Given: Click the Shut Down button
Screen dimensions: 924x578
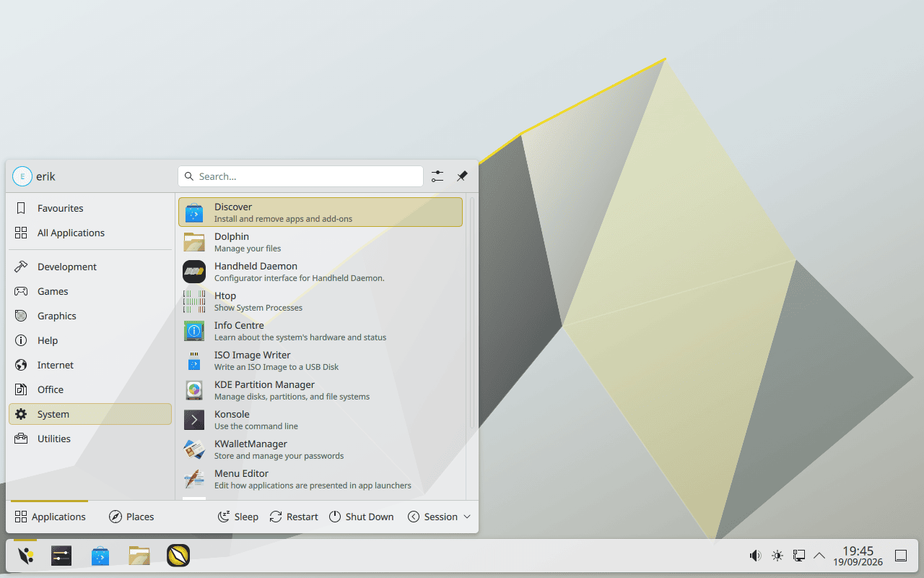Looking at the screenshot, I should (362, 517).
